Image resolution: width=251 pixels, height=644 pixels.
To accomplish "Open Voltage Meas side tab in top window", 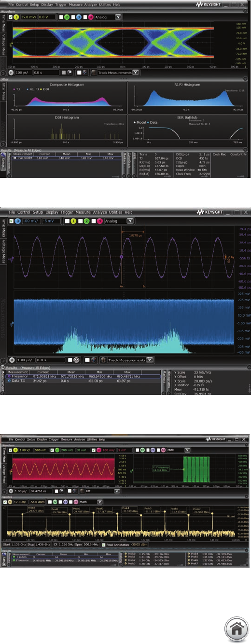I will click(x=4, y=44).
